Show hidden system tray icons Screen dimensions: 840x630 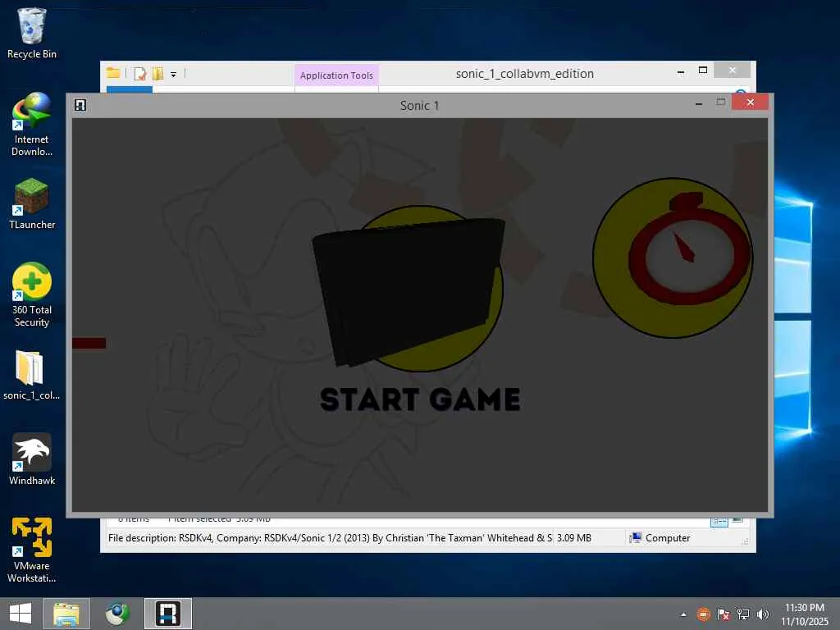coord(683,614)
